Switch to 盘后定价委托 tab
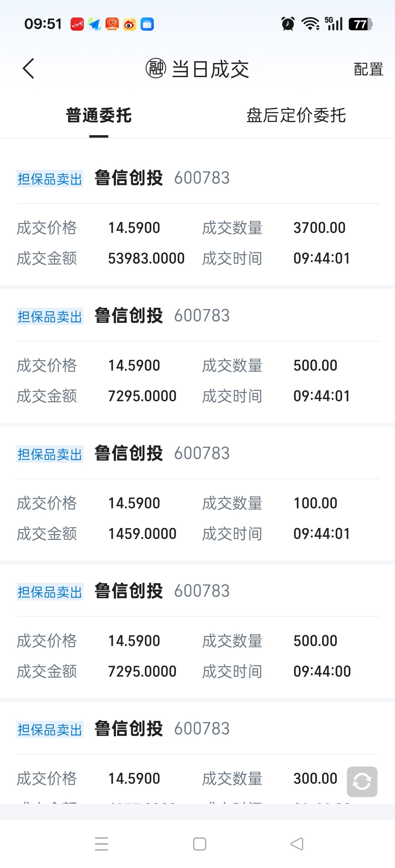395x868 pixels. [296, 116]
